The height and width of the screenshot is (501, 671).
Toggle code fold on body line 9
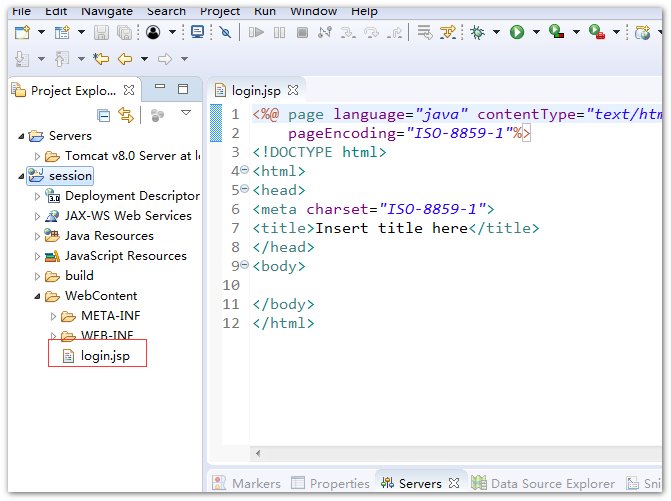245,266
